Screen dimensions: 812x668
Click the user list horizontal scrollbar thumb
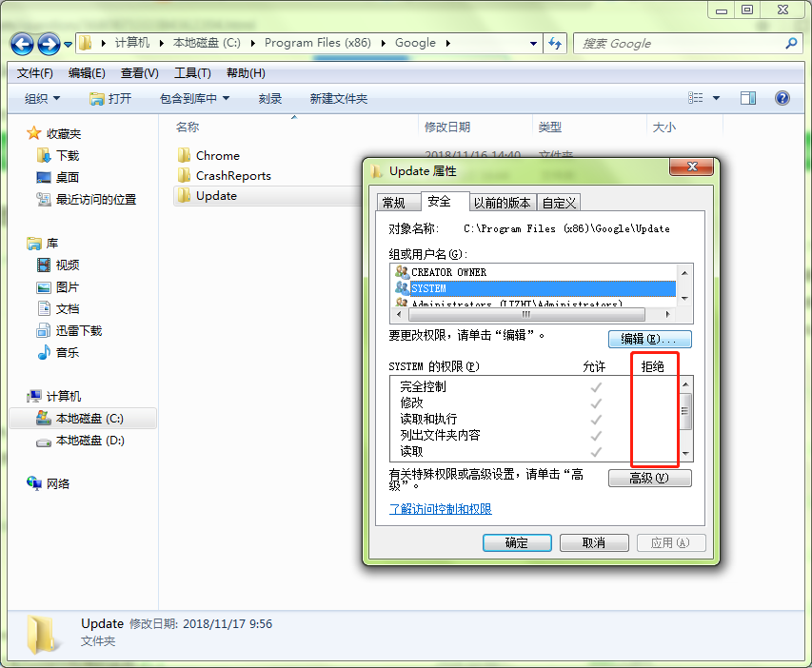click(x=526, y=314)
